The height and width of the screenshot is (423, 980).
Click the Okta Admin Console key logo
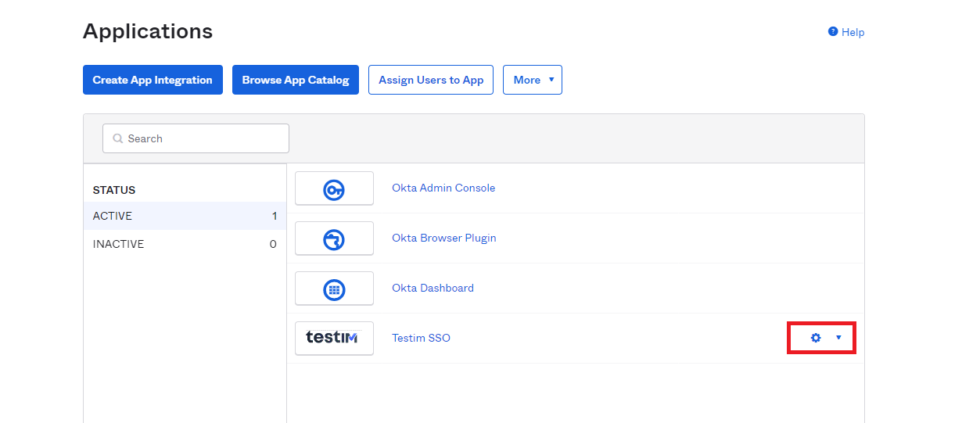pos(334,188)
